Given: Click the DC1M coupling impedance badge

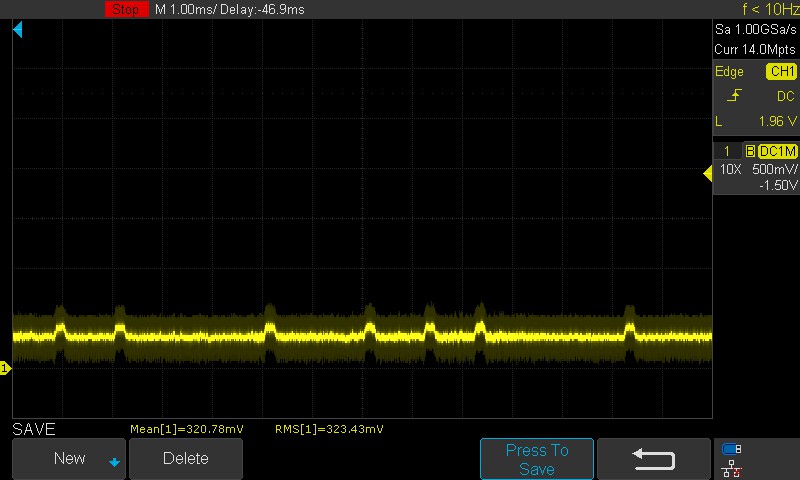Looking at the screenshot, I should click(777, 151).
